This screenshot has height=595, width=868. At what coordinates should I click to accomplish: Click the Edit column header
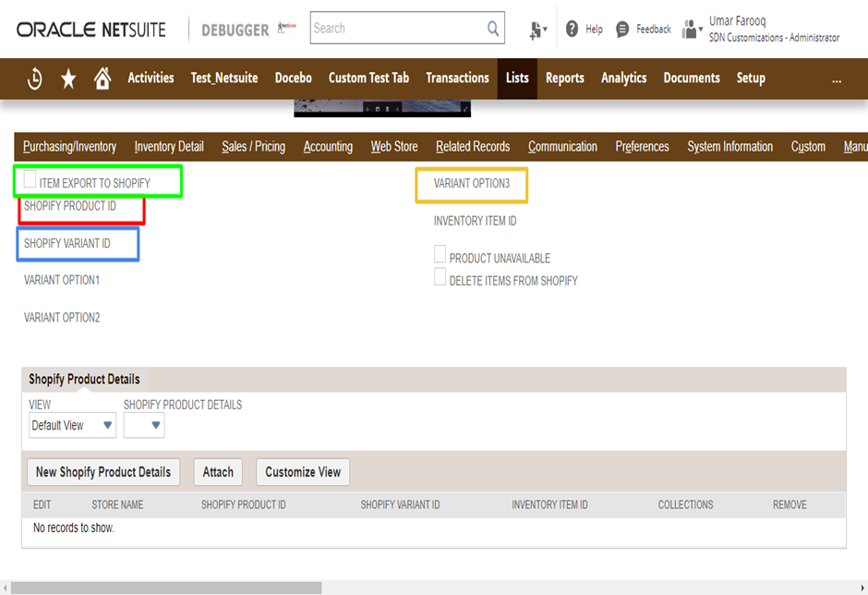click(42, 504)
